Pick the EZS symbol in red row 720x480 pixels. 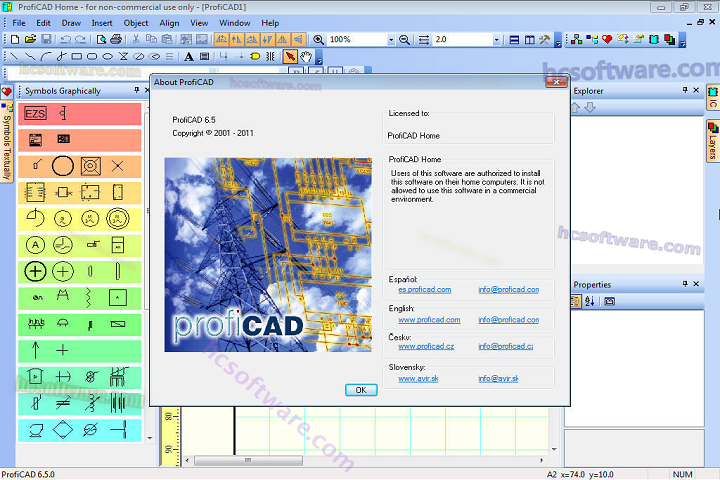pyautogui.click(x=35, y=113)
